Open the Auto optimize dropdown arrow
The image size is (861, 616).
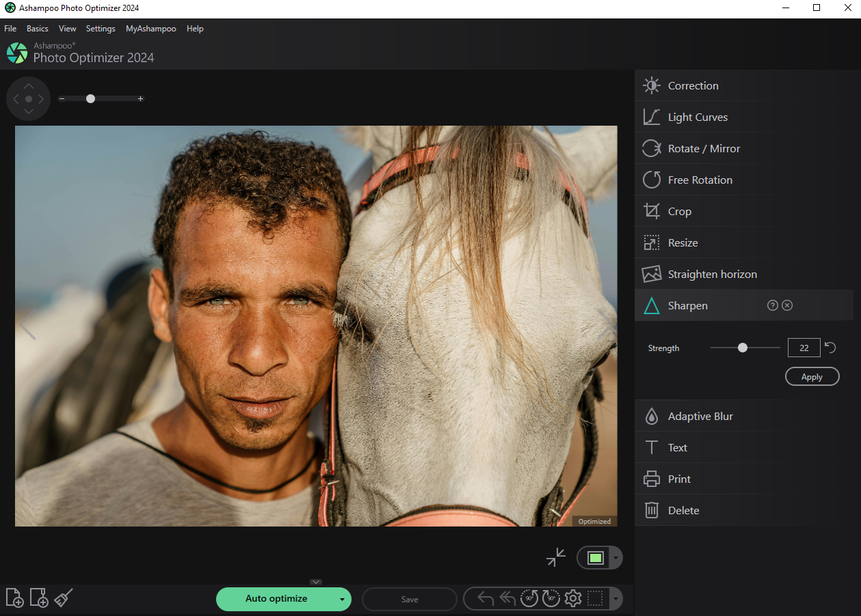pos(342,600)
